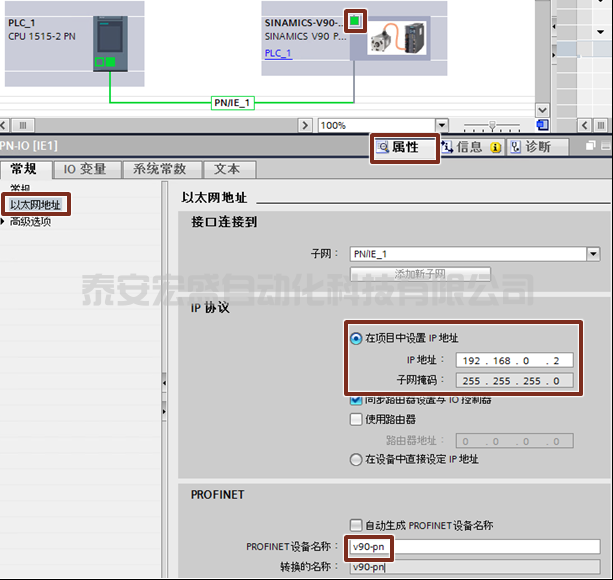Select the SINAMICS V90 green PROFINET port
Image resolution: width=613 pixels, height=580 pixels.
[355, 21]
